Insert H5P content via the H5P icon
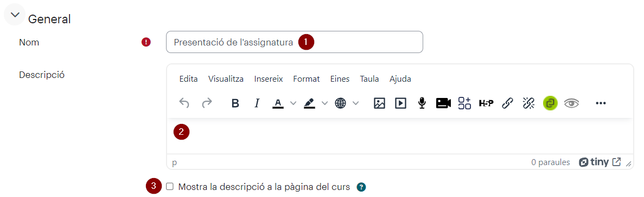This screenshot has width=644, height=197. pyautogui.click(x=486, y=103)
